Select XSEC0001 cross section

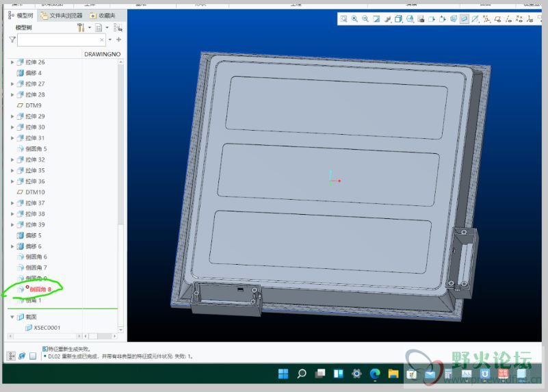click(43, 328)
